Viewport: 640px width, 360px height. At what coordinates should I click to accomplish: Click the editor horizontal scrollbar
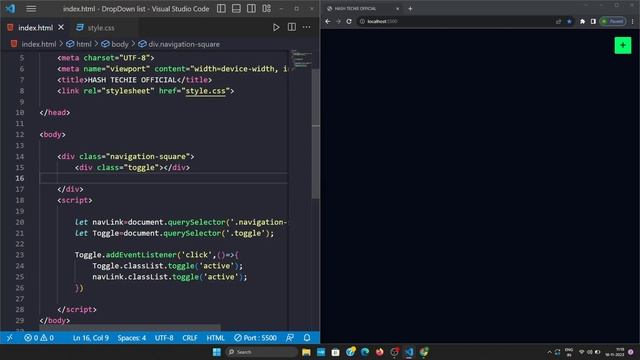click(130, 327)
